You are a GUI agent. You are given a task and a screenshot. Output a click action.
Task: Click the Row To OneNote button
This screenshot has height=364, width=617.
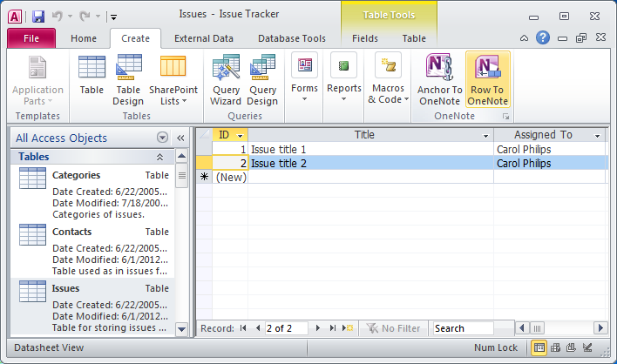coord(487,80)
